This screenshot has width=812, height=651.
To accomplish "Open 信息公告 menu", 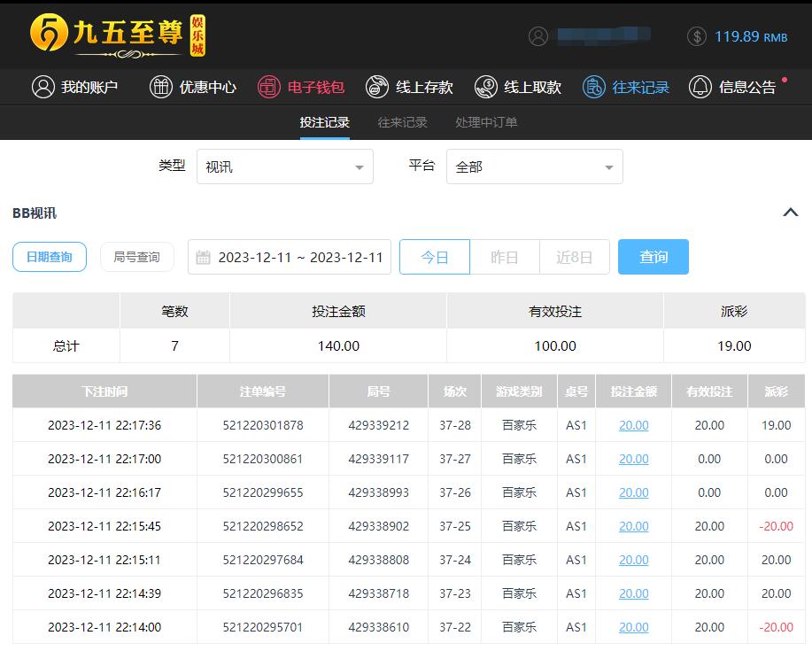I will click(x=732, y=87).
